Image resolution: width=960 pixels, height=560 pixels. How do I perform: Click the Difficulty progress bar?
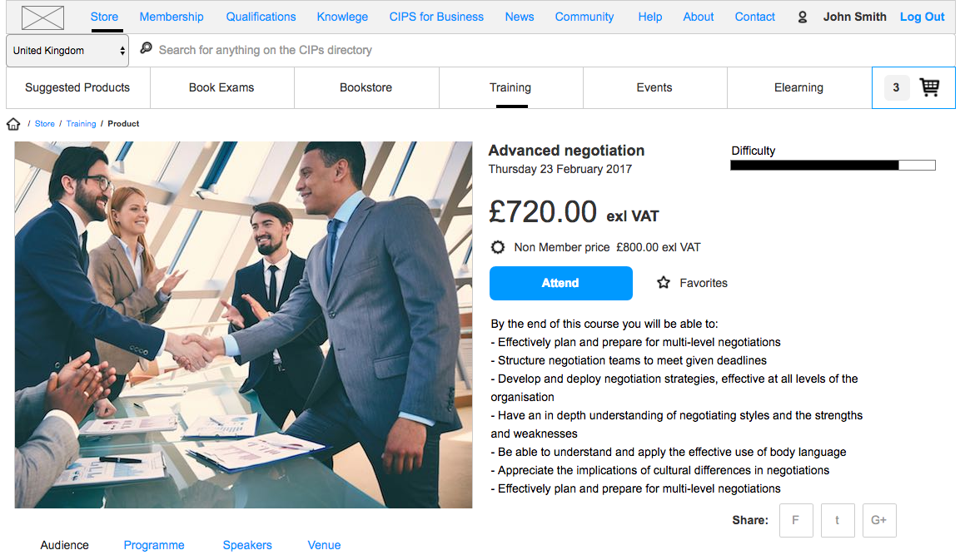(x=833, y=165)
